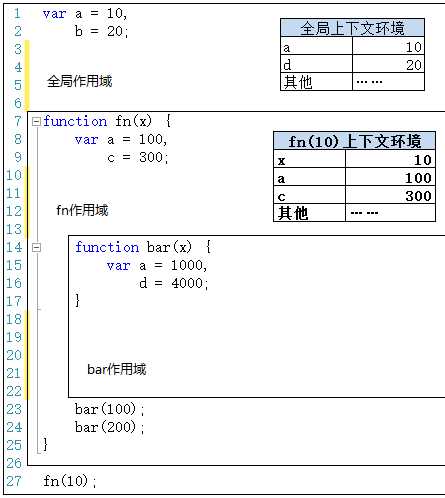Viewport: 445px width, 498px height.
Task: Click the code 'c = 300;'
Action: [x=138, y=157]
